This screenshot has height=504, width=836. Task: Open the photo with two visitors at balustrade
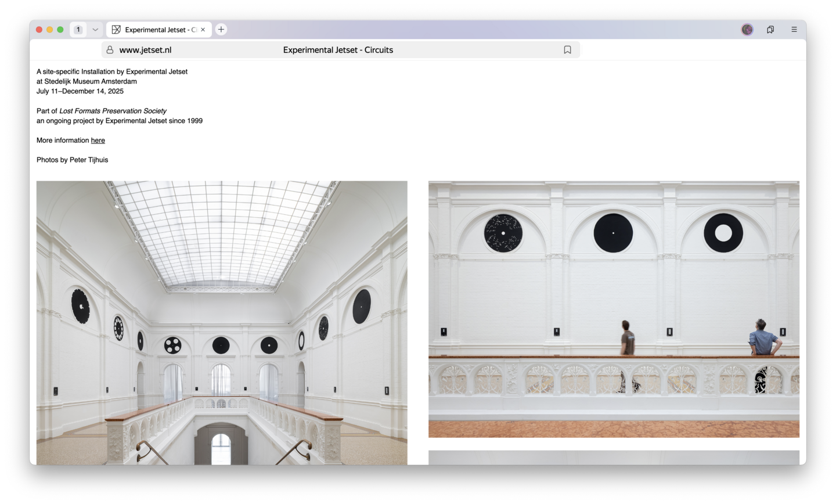point(614,309)
